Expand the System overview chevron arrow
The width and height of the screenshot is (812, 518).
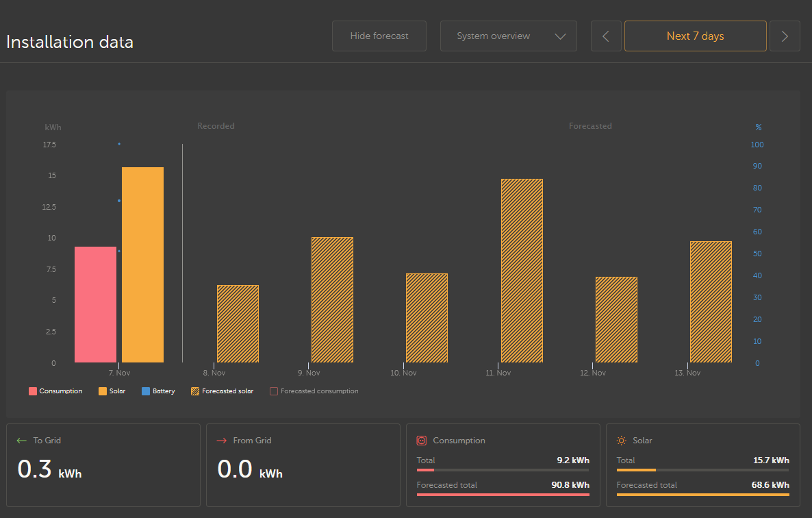pyautogui.click(x=560, y=36)
